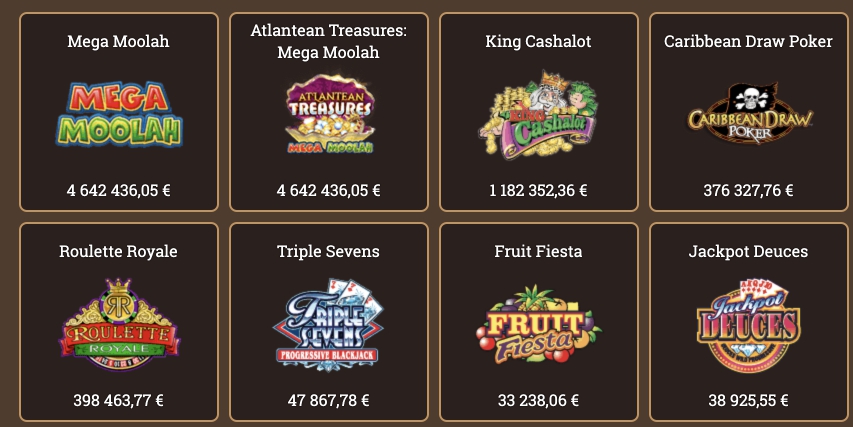
Task: Click the Jackpot Deuces title text
Action: click(x=749, y=251)
